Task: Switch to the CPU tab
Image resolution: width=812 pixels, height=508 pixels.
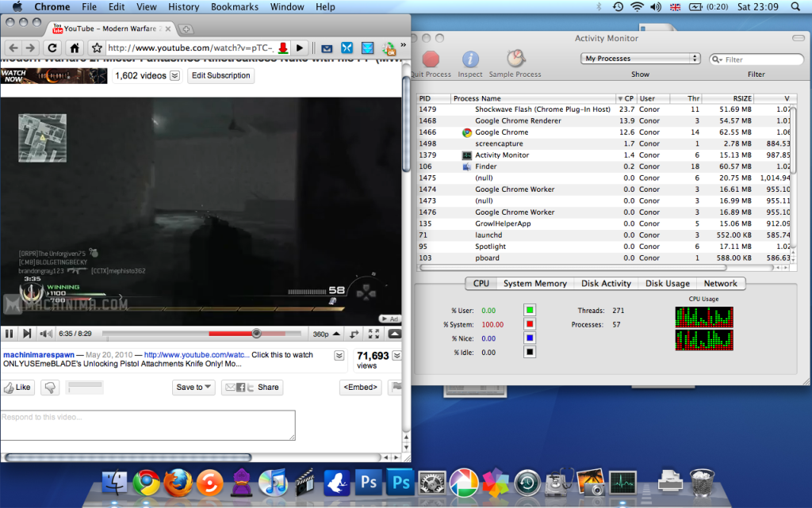Action: pos(481,284)
